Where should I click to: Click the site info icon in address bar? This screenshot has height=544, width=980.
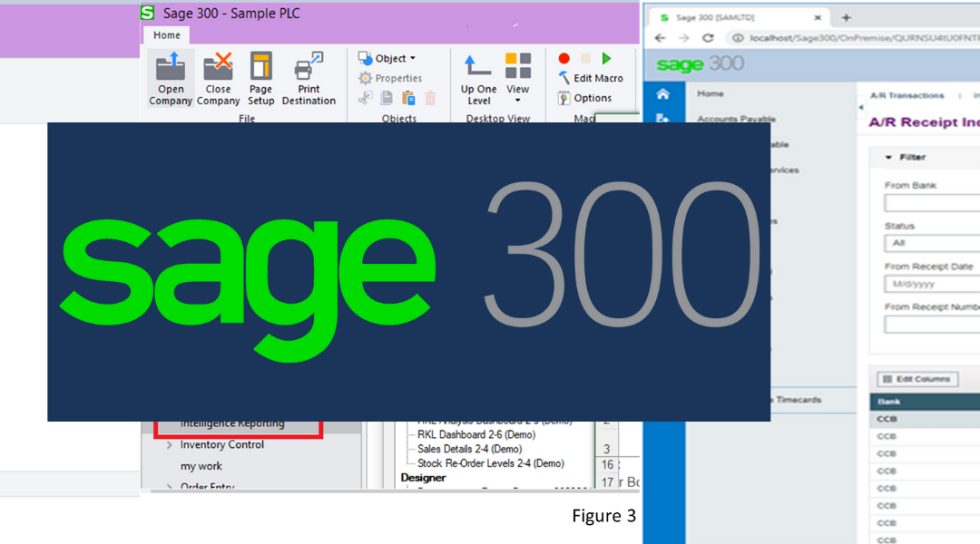pyautogui.click(x=738, y=38)
